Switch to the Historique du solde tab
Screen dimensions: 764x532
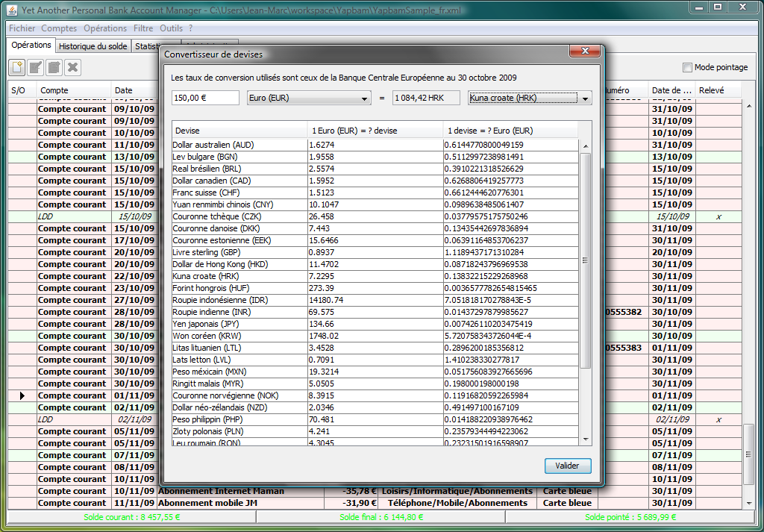(x=93, y=46)
